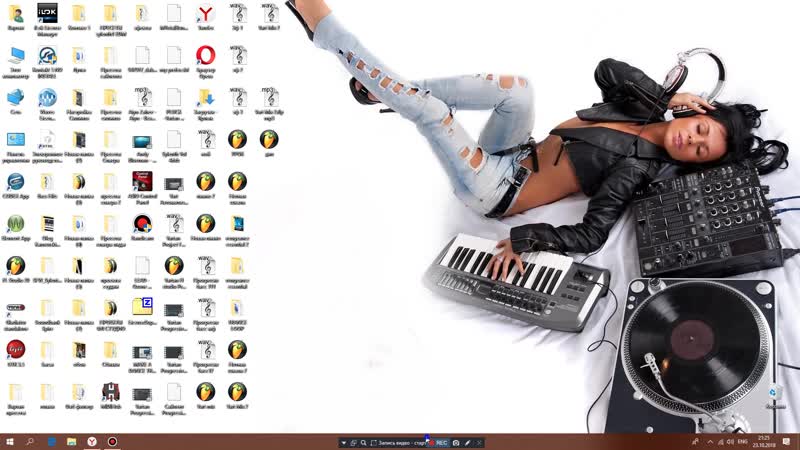
Task: Open taskbar search magnifier
Action: point(30,441)
